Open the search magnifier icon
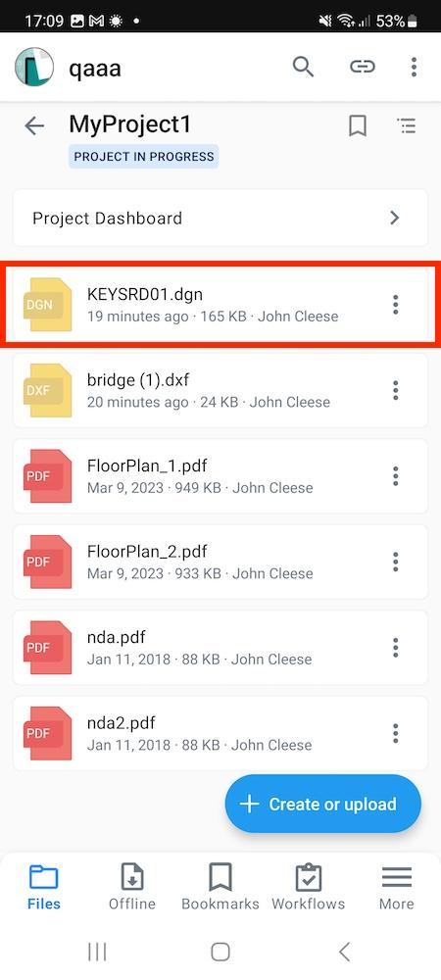 click(x=303, y=67)
